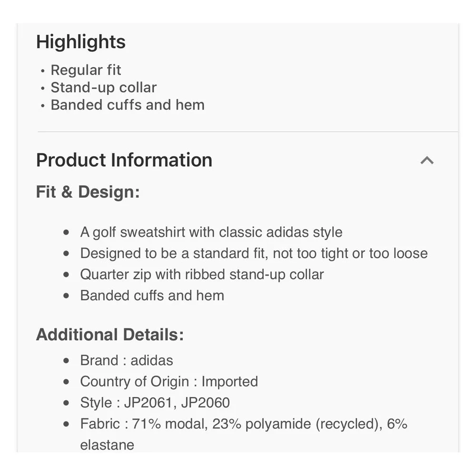Click the Product Information heading
The image size is (476, 476).
coord(124,160)
